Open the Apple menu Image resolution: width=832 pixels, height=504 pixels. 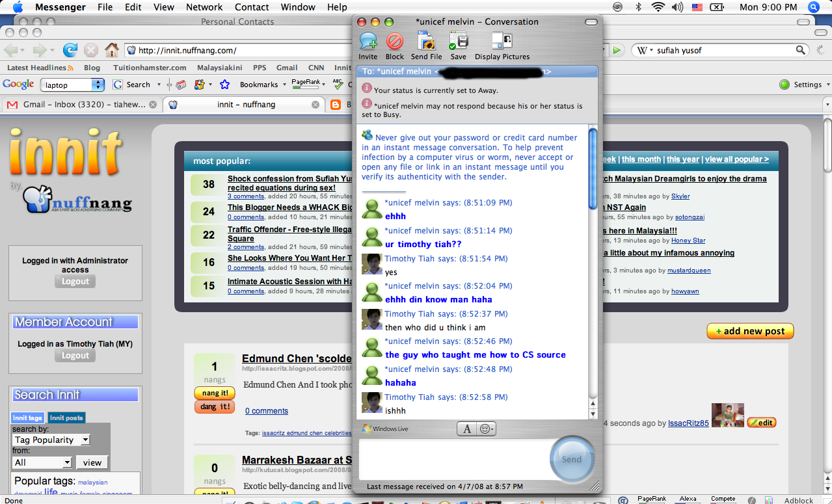pyautogui.click(x=17, y=7)
